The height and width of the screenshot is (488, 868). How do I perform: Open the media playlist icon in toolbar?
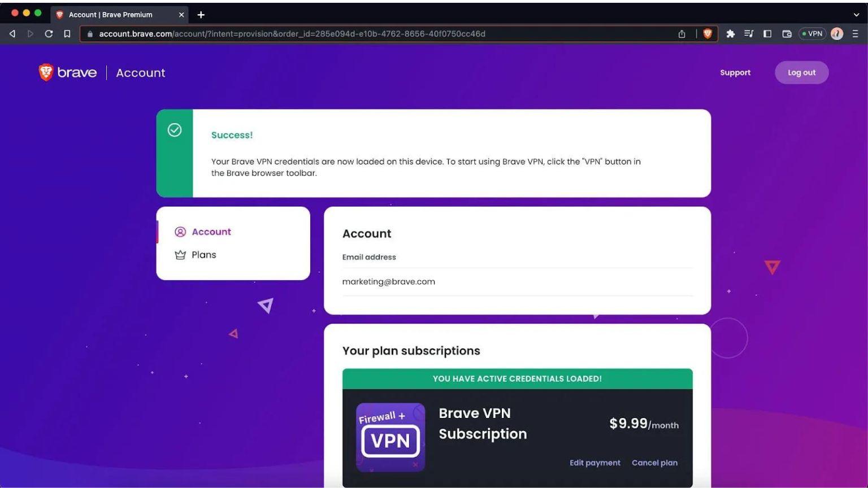coord(749,34)
